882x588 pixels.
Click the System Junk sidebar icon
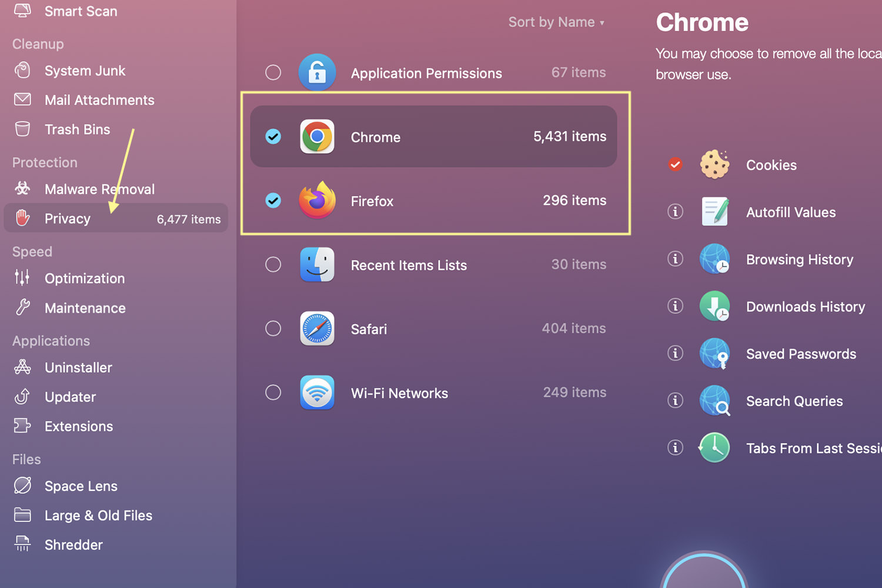pos(22,70)
